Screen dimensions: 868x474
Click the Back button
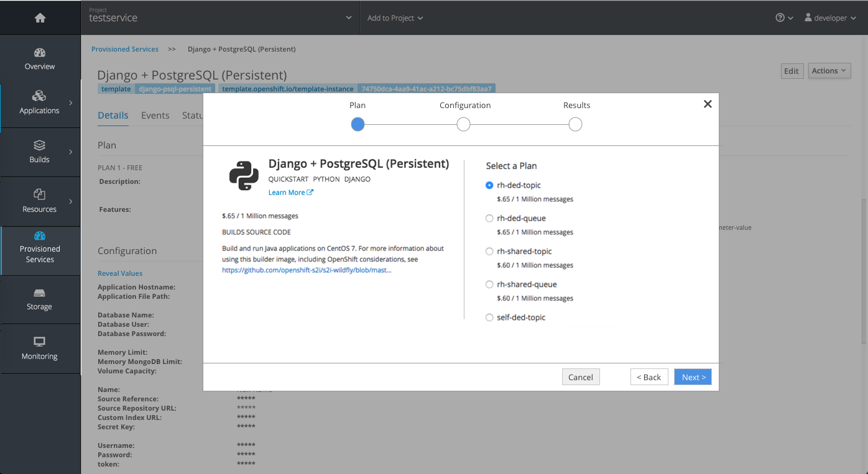(x=649, y=377)
